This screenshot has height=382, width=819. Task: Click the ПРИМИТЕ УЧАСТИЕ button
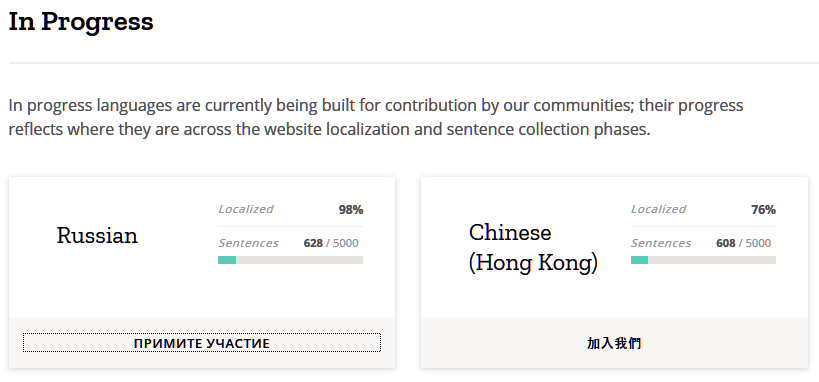(202, 343)
